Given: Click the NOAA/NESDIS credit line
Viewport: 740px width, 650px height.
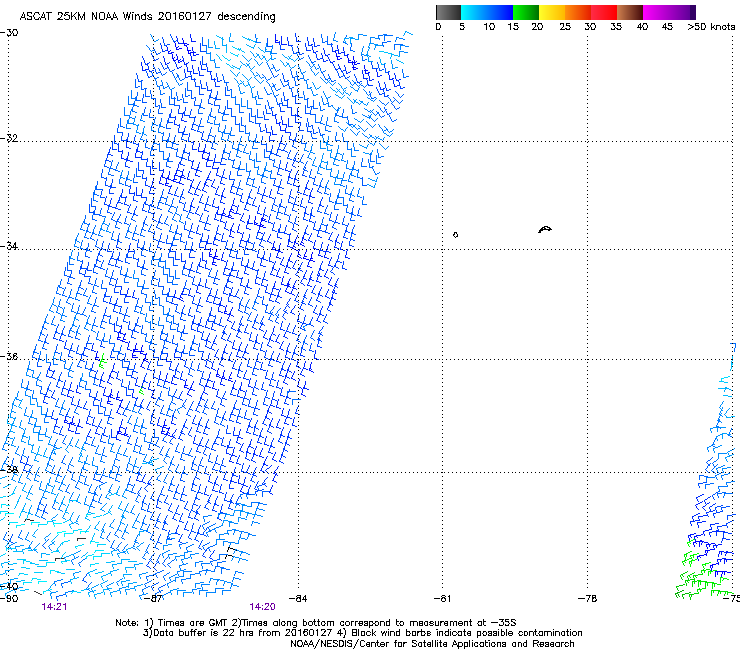Looking at the screenshot, I should tap(432, 644).
